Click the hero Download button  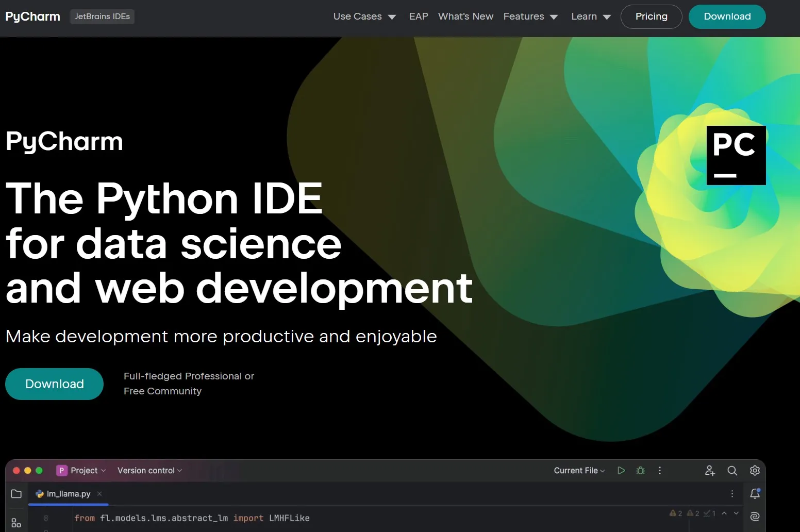pyautogui.click(x=54, y=384)
